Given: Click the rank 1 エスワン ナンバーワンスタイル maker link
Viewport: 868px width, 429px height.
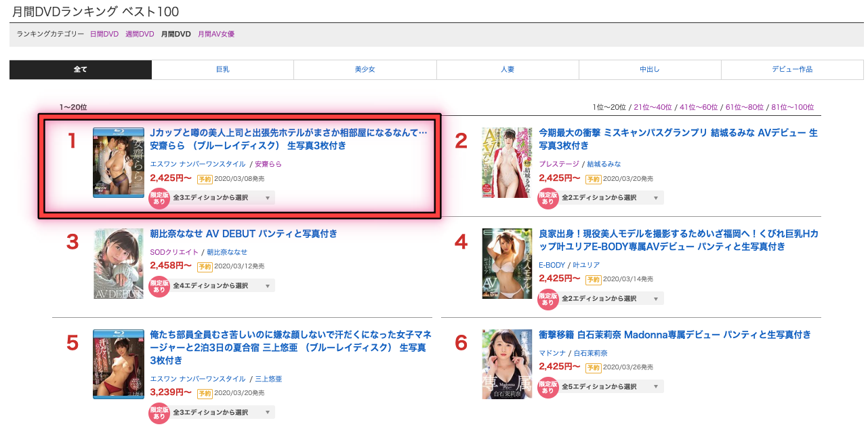Looking at the screenshot, I should coord(198,164).
